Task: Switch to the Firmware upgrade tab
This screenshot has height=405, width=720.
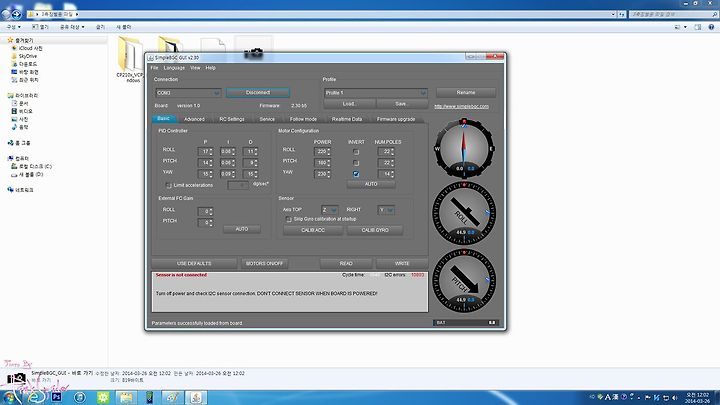Action: point(396,119)
